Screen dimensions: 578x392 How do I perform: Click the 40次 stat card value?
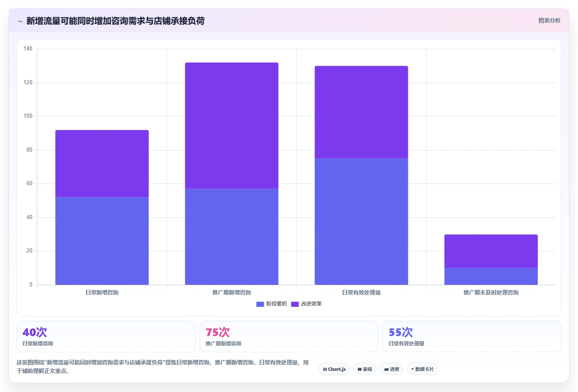[x=35, y=332]
